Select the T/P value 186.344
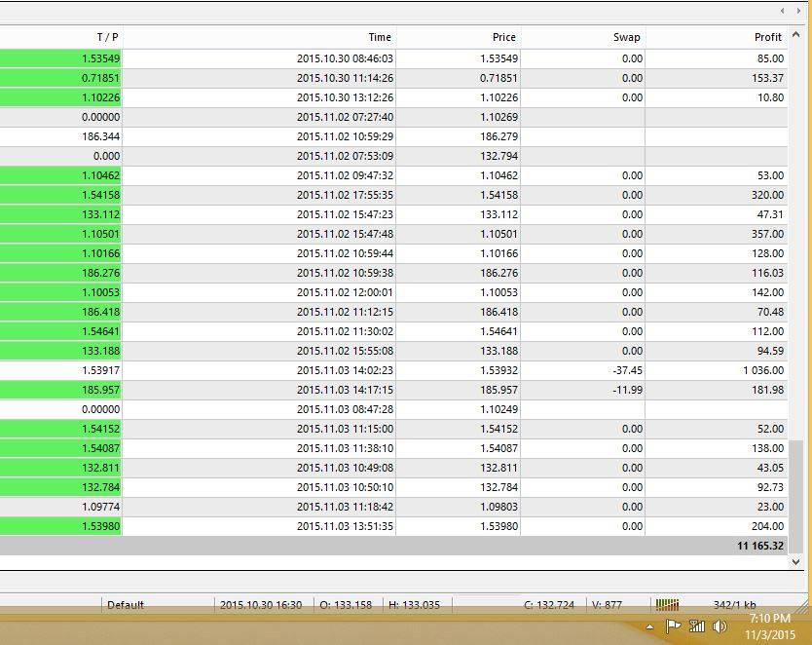This screenshot has width=812, height=645. (x=100, y=136)
